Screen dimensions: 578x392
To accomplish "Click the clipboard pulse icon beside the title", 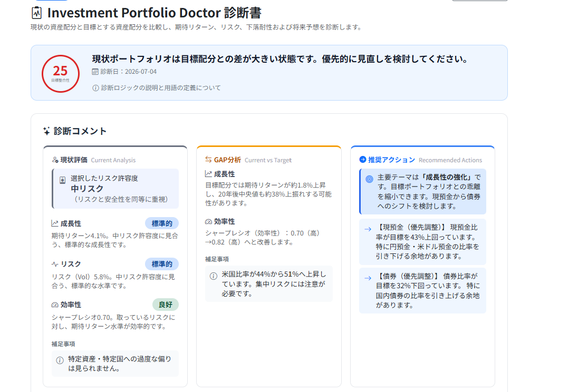I will click(36, 13).
